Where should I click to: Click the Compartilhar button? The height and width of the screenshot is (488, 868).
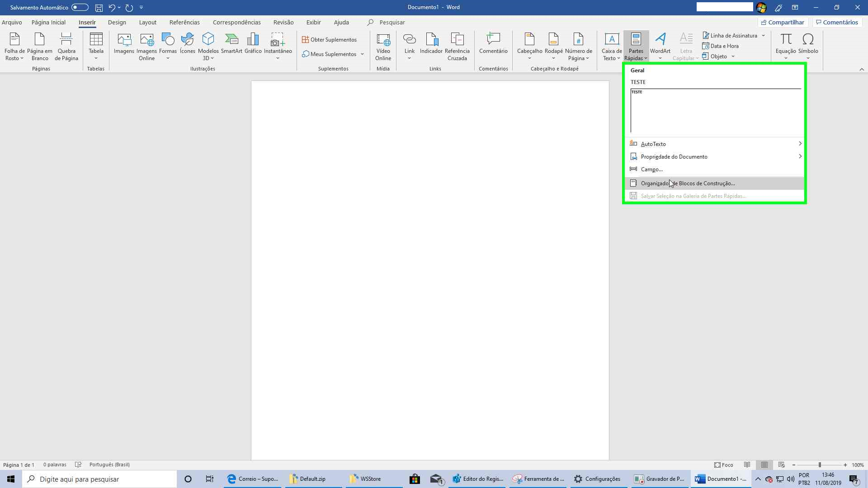(783, 22)
